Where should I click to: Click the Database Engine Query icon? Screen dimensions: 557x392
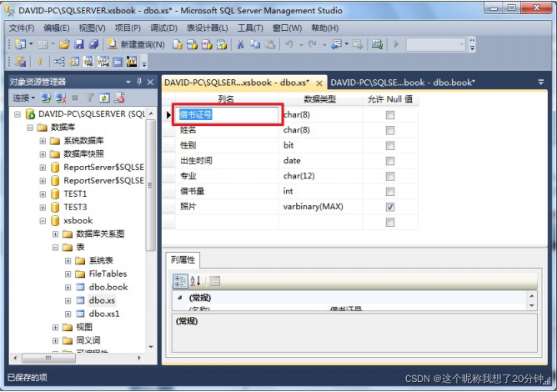pyautogui.click(x=178, y=44)
